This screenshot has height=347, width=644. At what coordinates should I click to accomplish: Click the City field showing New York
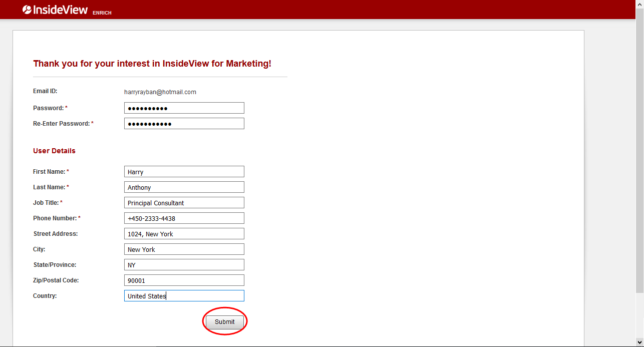tap(184, 249)
